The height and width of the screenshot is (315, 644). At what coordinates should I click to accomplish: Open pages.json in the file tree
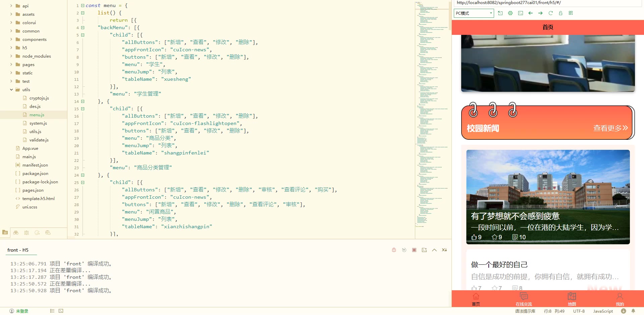pos(33,190)
